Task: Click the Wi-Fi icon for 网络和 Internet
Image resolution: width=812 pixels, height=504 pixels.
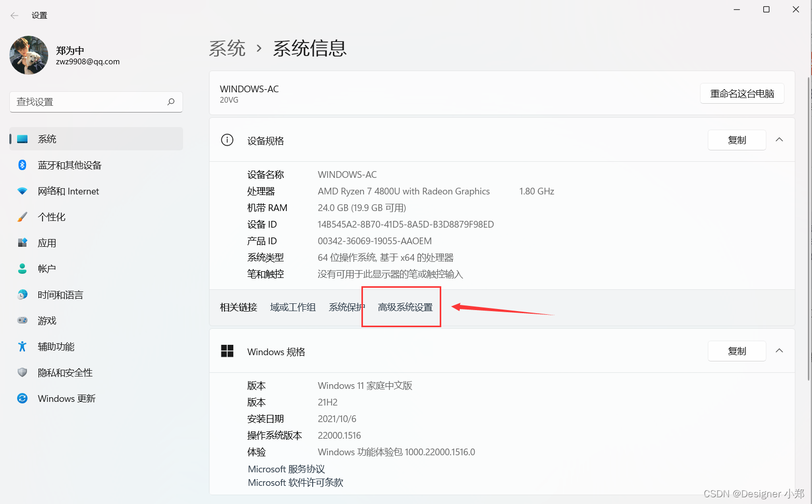Action: coord(22,191)
